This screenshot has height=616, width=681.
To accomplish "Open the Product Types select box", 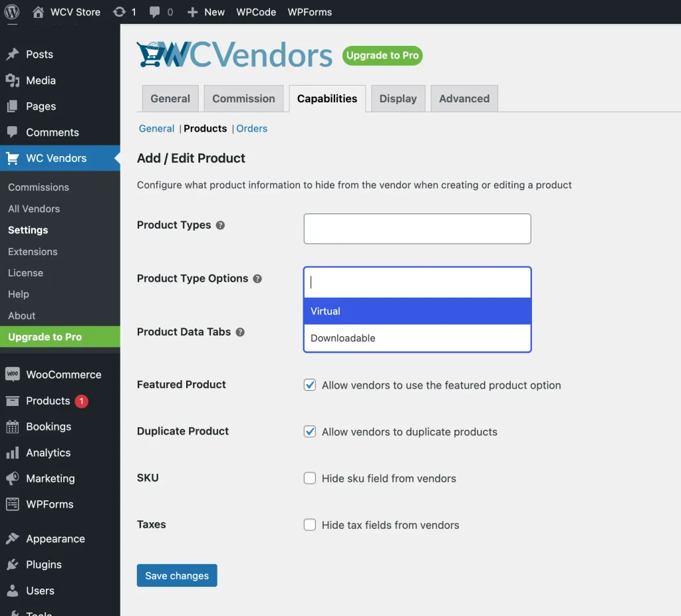I will [418, 229].
